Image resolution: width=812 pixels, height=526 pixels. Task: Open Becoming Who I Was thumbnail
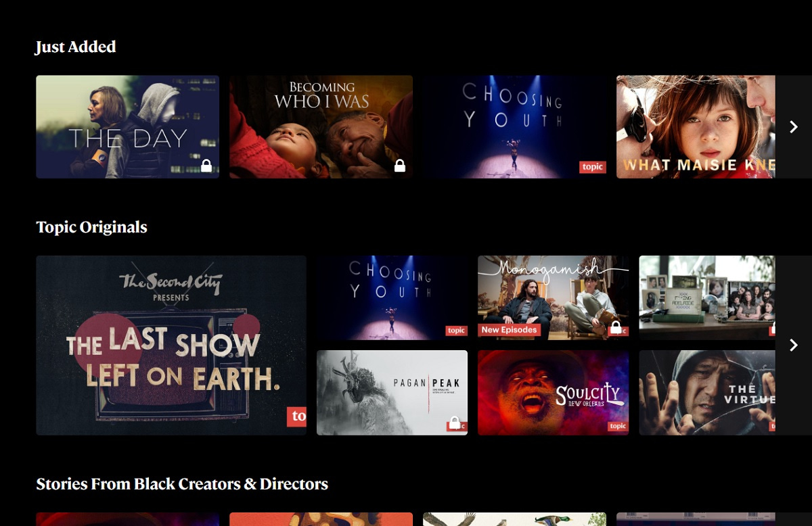click(x=321, y=126)
